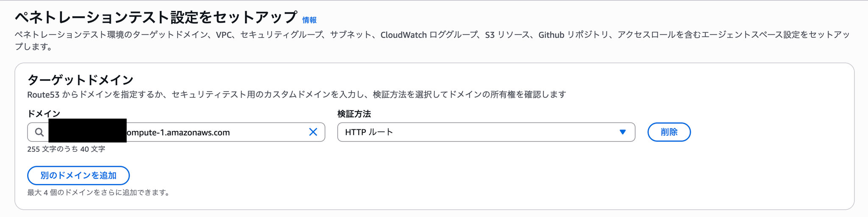Click the 255 文字のうち 40 文字 counter text

click(x=66, y=149)
